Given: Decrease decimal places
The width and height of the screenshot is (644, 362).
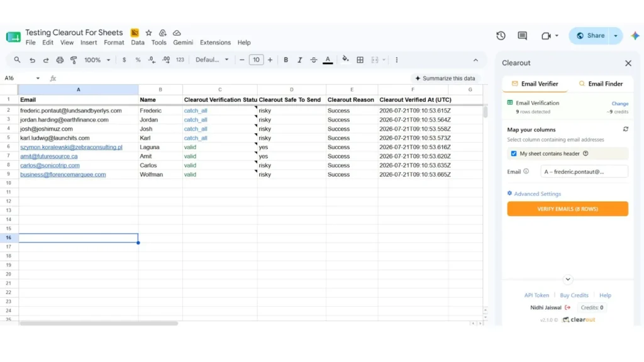Looking at the screenshot, I should click(152, 60).
